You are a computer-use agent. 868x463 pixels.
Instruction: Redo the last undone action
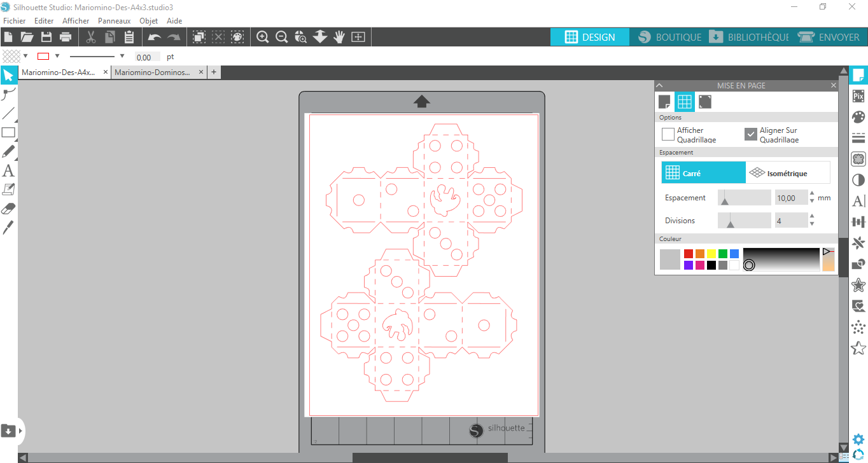click(x=173, y=38)
